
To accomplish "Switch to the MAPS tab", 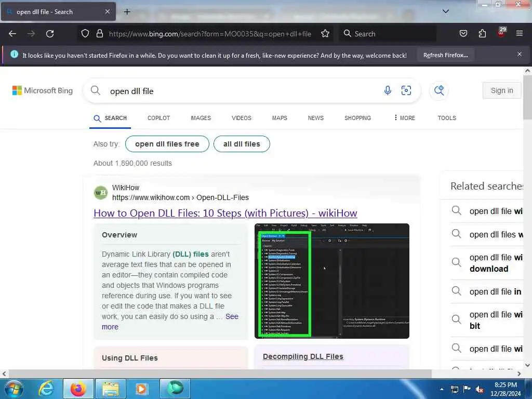I will 280,118.
